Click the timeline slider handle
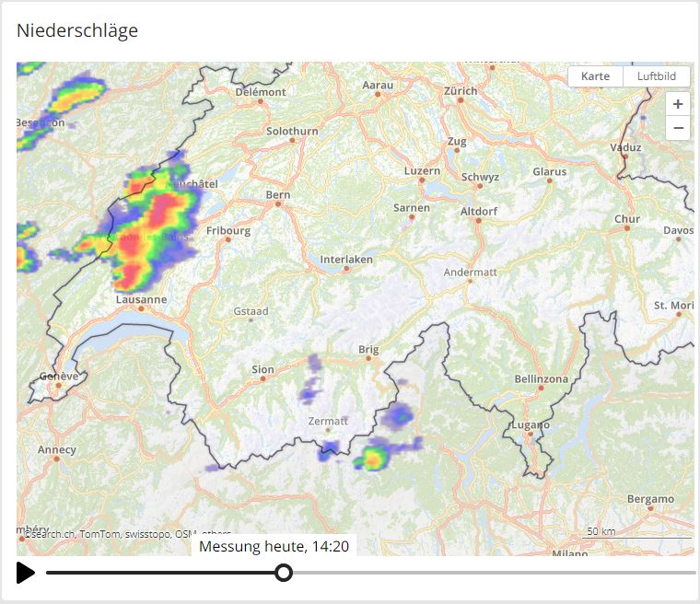The image size is (700, 604). click(284, 573)
